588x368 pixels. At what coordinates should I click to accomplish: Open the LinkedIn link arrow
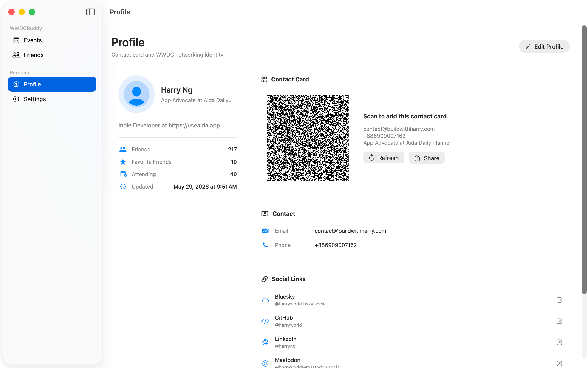point(559,342)
